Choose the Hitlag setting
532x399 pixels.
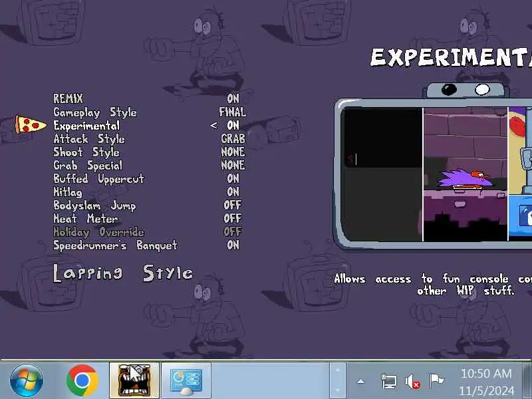point(68,192)
